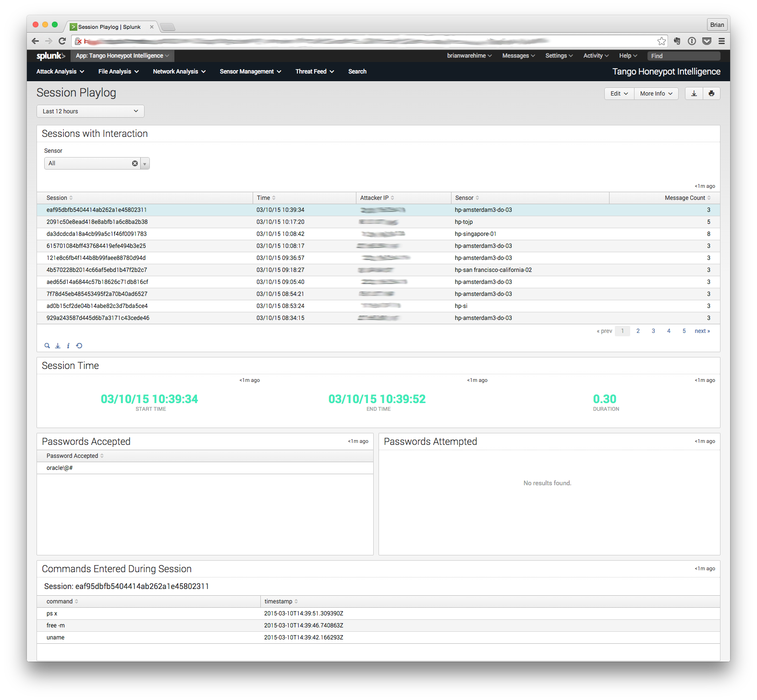This screenshot has height=700, width=757.
Task: Open the Evernote extension icon
Action: tap(677, 41)
